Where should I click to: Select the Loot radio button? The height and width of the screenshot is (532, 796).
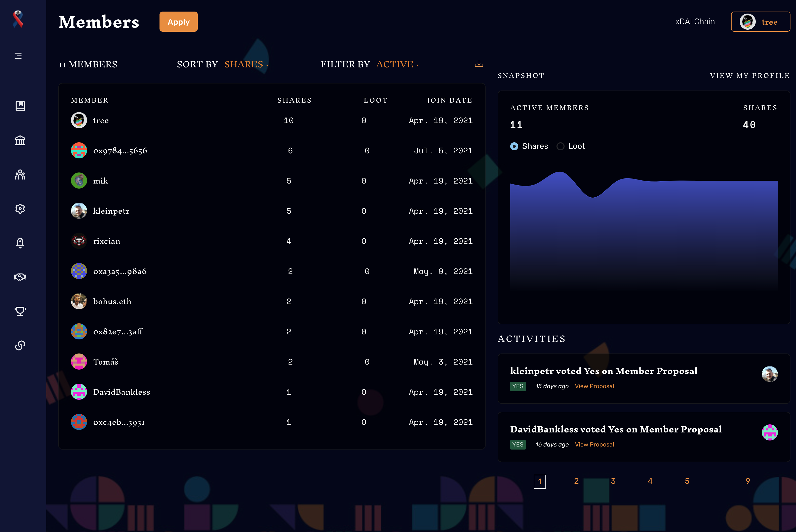pyautogui.click(x=561, y=146)
